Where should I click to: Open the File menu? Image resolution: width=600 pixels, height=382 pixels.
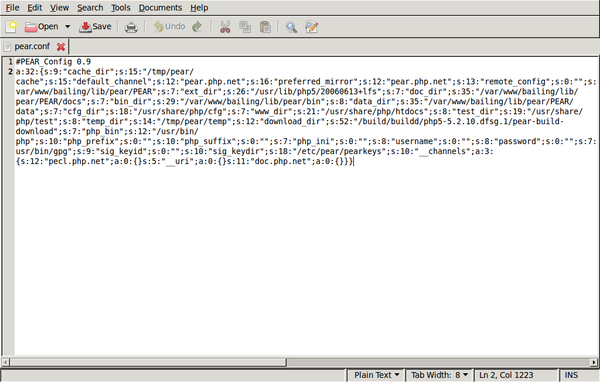click(12, 8)
